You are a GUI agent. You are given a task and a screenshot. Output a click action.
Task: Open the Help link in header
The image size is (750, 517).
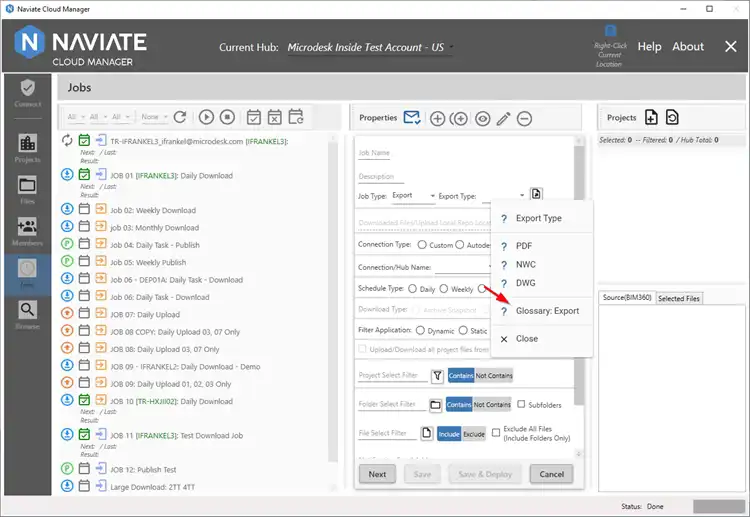click(x=649, y=46)
